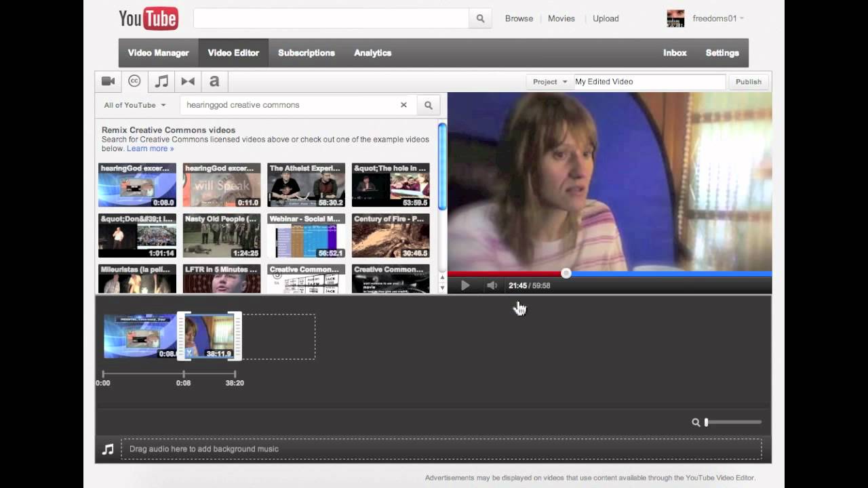This screenshot has width=868, height=488.
Task: Click the YouTube logo
Action: [x=149, y=19]
